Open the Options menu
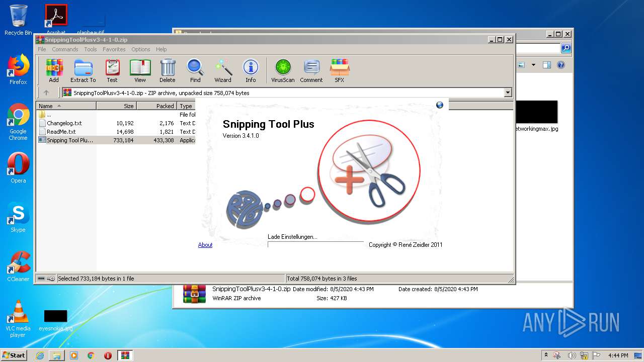This screenshot has width=644, height=362. pyautogui.click(x=141, y=49)
